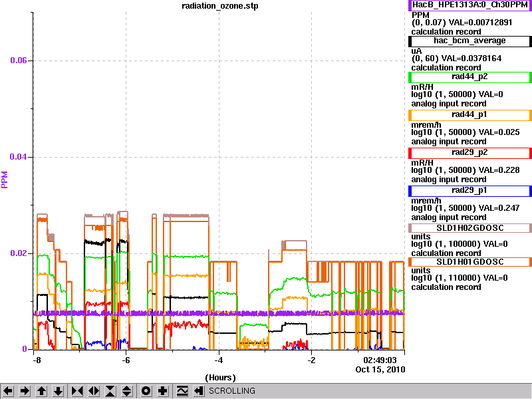Image resolution: width=532 pixels, height=399 pixels.
Task: Select the rad29_p1 blue curve legend
Action: tap(470, 191)
